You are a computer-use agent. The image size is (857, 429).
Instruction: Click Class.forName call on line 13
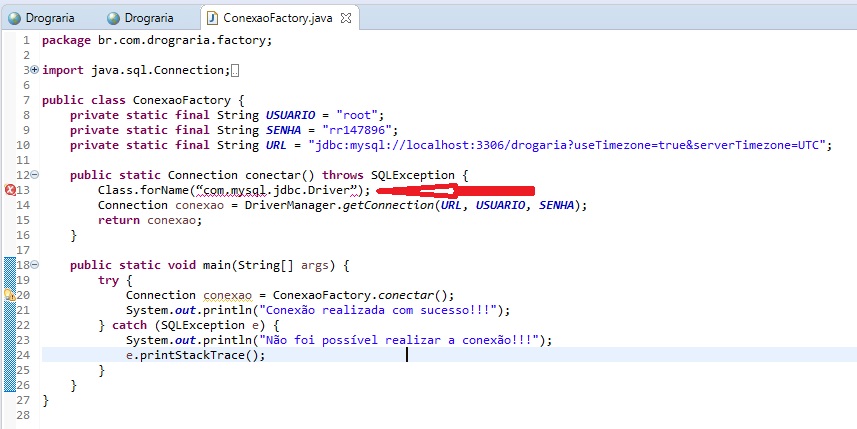pos(144,190)
